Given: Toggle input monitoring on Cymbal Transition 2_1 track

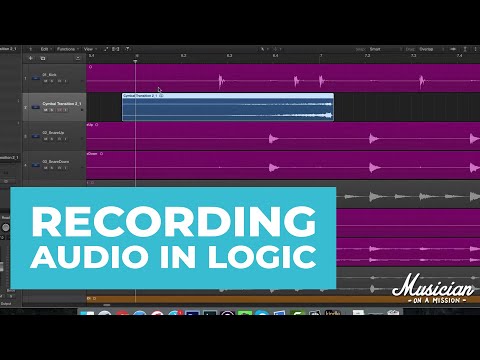Looking at the screenshot, I should click(65, 110).
